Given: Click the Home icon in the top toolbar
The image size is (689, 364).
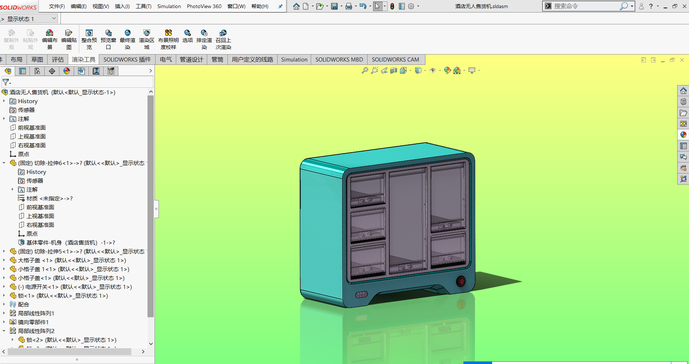Looking at the screenshot, I should [296, 6].
